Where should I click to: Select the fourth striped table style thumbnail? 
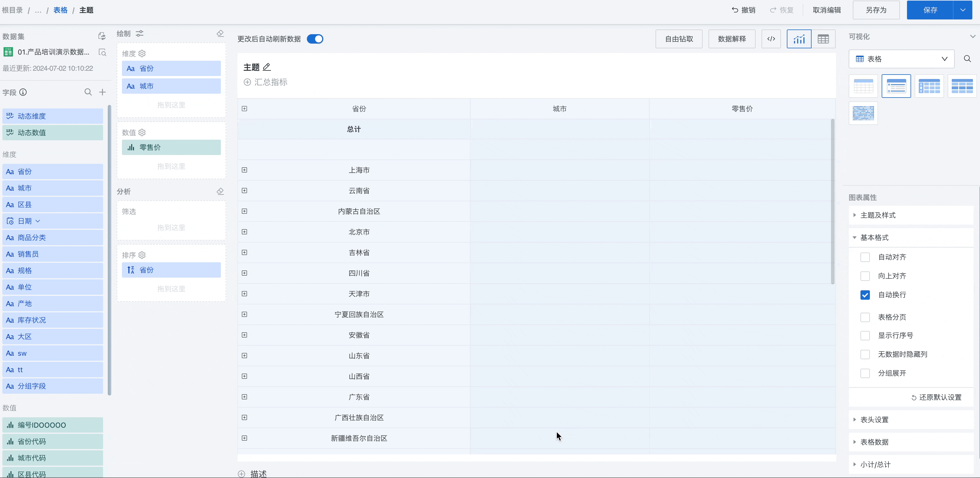click(x=963, y=86)
